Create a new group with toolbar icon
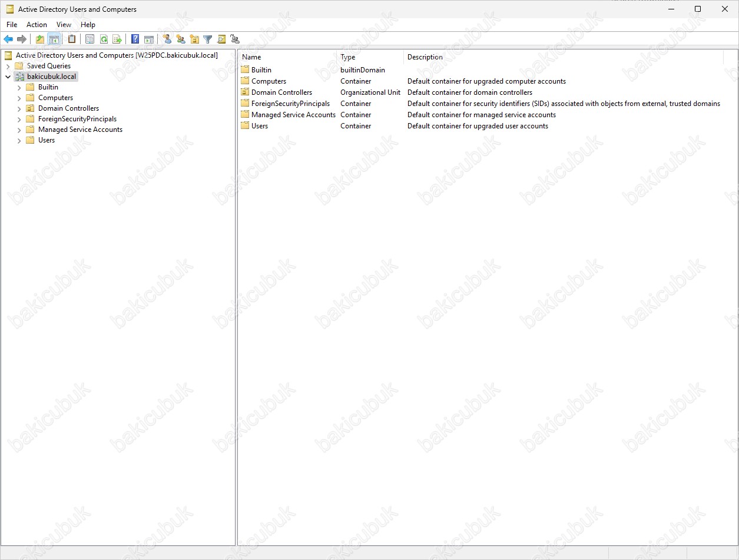The height and width of the screenshot is (560, 739). point(181,39)
